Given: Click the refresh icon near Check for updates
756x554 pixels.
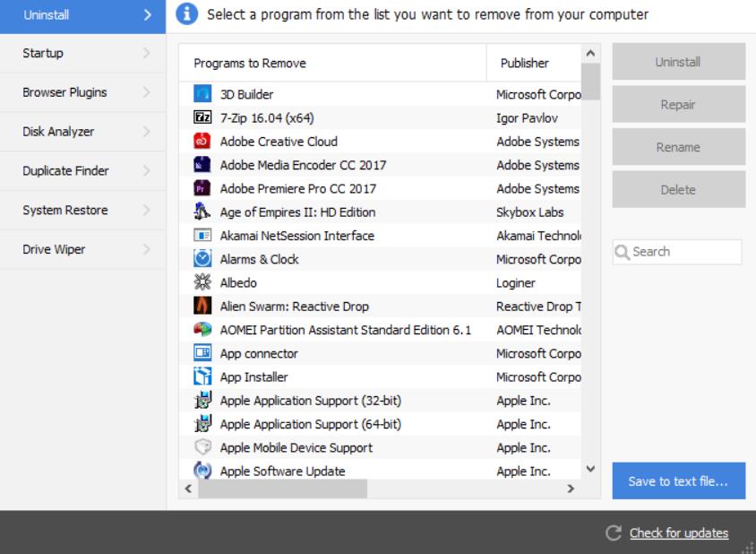Looking at the screenshot, I should click(614, 532).
